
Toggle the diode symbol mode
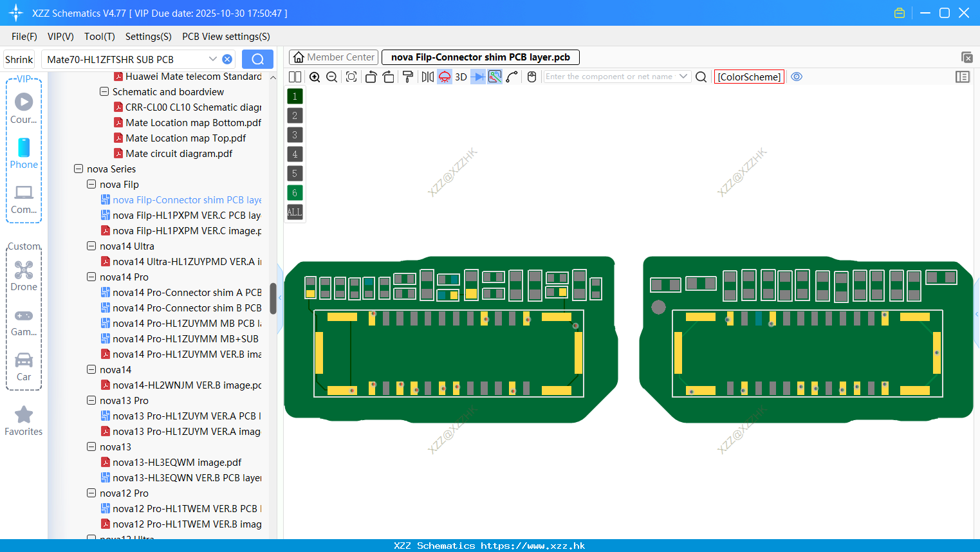(478, 77)
